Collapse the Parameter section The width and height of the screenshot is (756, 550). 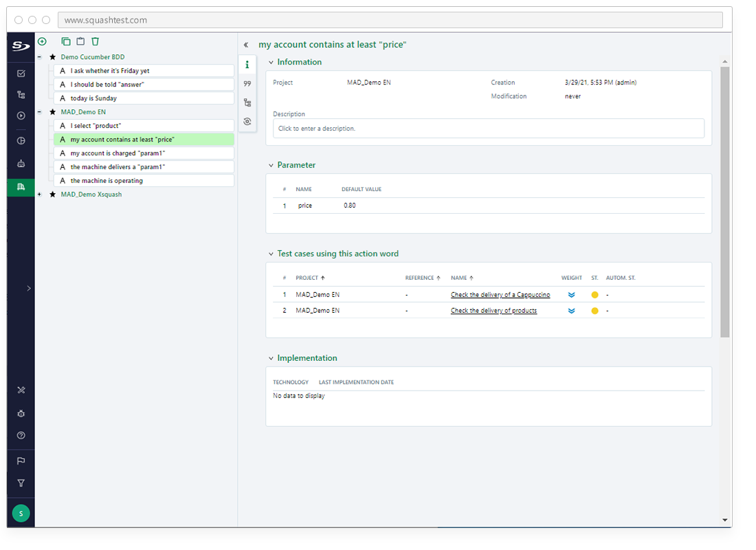[271, 166]
